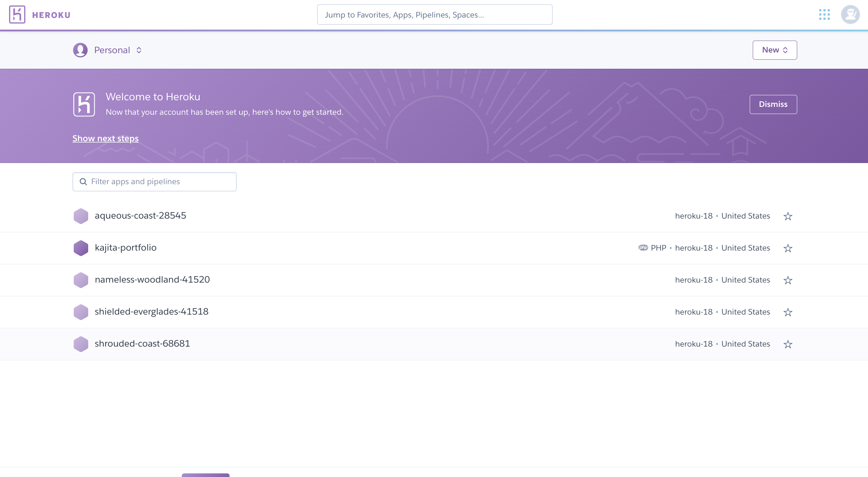Expand Show next steps link
The width and height of the screenshot is (868, 477).
tap(105, 139)
